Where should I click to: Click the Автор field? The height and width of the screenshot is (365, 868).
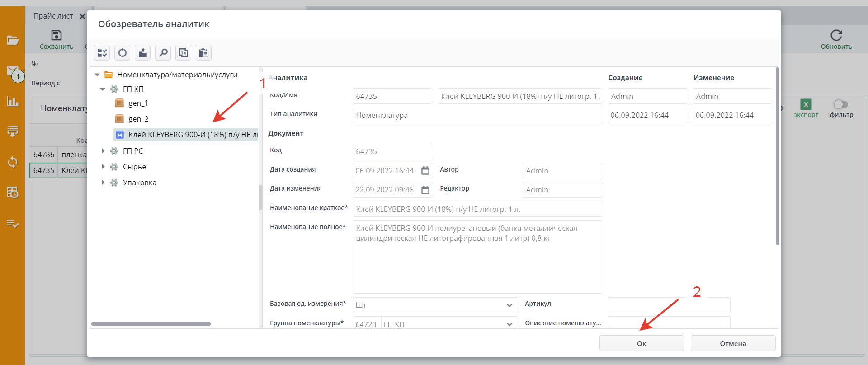coord(562,171)
